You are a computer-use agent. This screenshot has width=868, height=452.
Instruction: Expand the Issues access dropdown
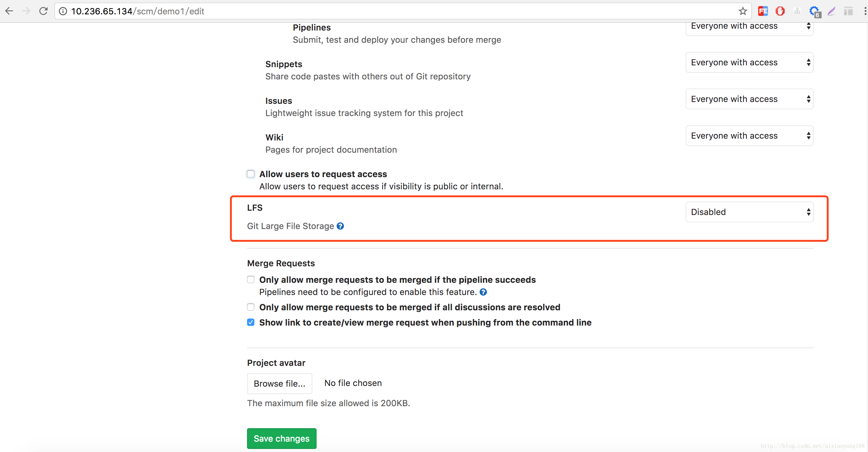[750, 99]
